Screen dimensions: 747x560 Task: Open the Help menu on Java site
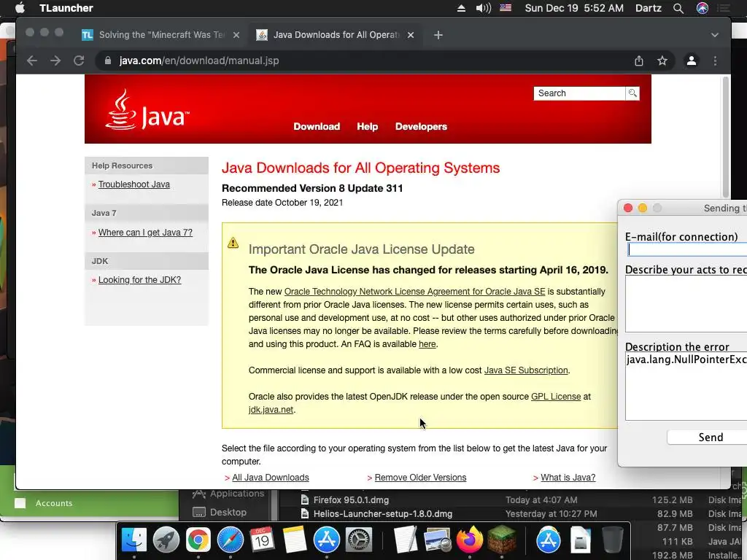[368, 127]
